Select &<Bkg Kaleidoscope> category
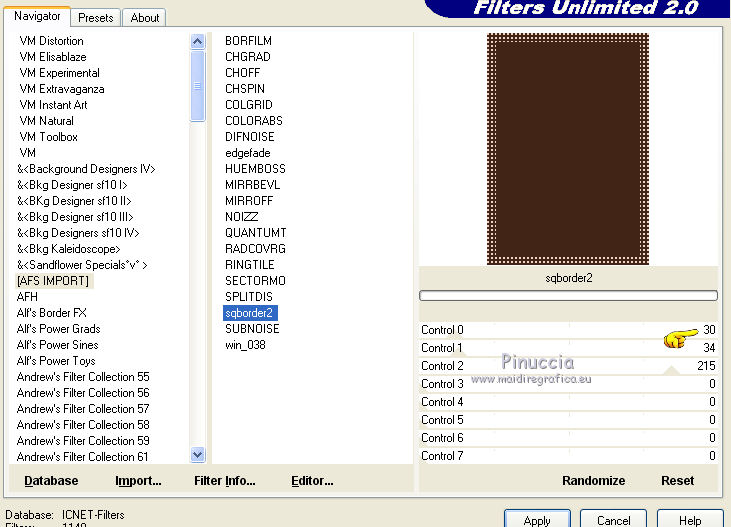This screenshot has width=731, height=527. tap(69, 249)
